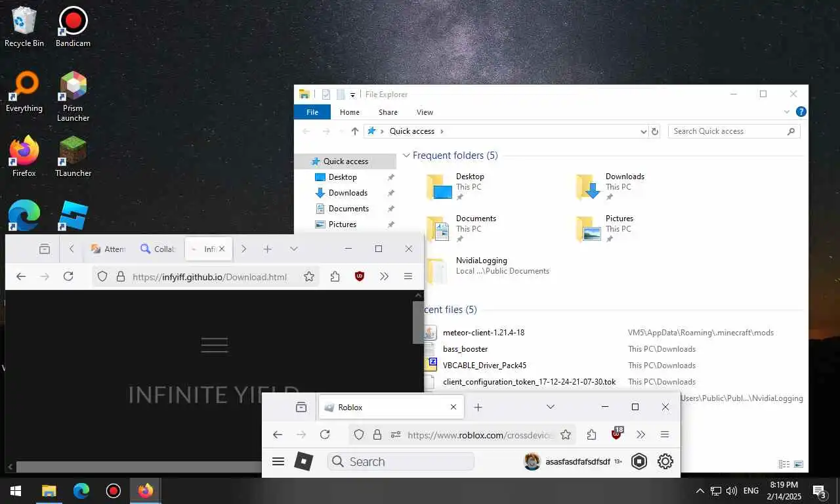This screenshot has height=504, width=840.
Task: Click the File Explorer help question mark icon
Action: [801, 112]
